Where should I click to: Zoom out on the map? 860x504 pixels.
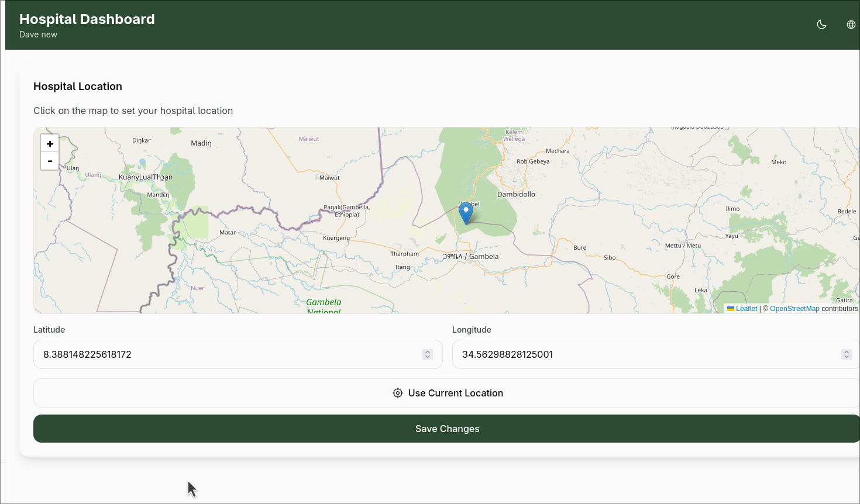[50, 161]
